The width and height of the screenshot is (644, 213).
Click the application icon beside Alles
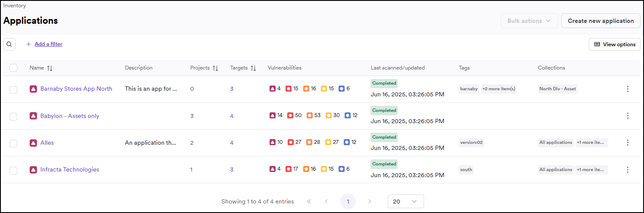click(33, 143)
